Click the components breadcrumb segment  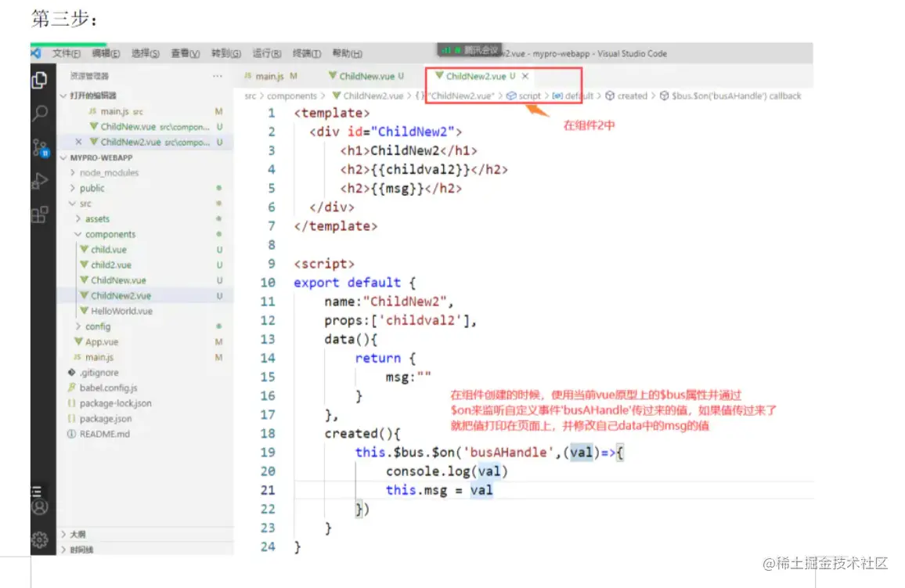pos(292,96)
